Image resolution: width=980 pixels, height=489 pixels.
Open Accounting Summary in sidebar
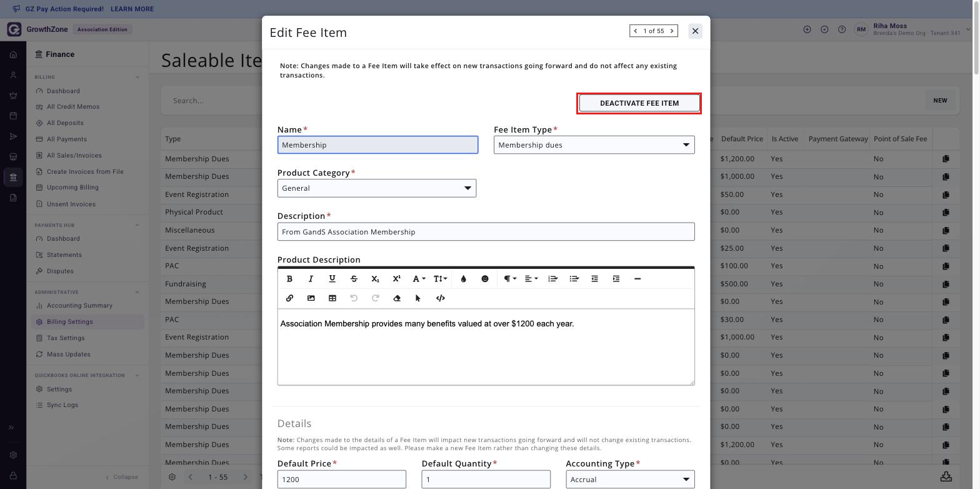click(x=79, y=306)
